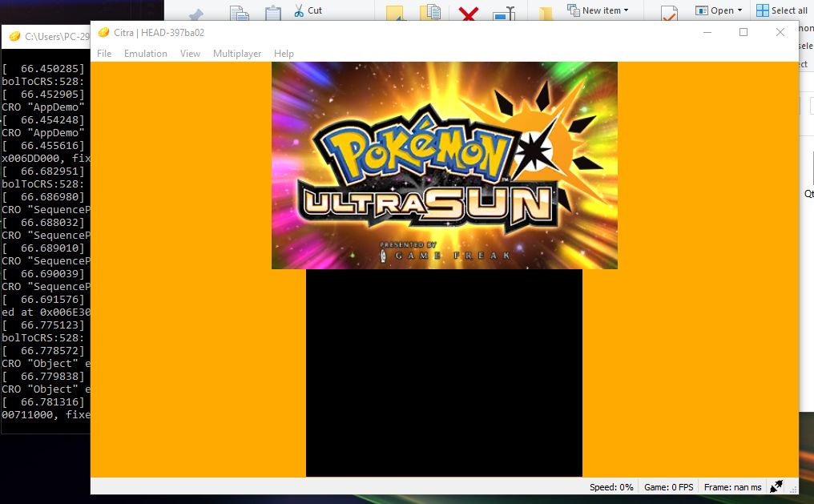The height and width of the screenshot is (504, 814).
Task: Tap the black bottom touch screen
Action: click(x=444, y=373)
